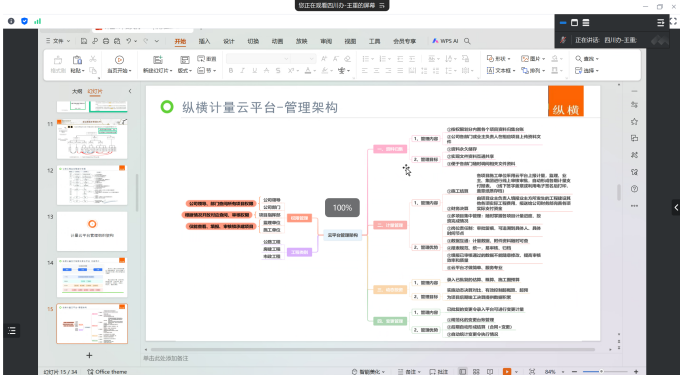Click the WPS AI button
This screenshot has width=680, height=375.
tap(445, 41)
